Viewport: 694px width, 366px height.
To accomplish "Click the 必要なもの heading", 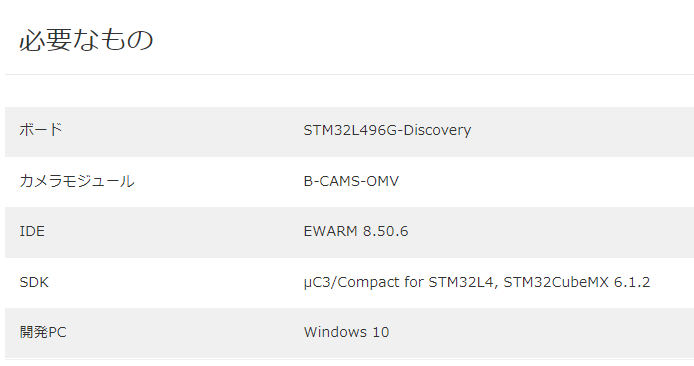I will [x=86, y=40].
